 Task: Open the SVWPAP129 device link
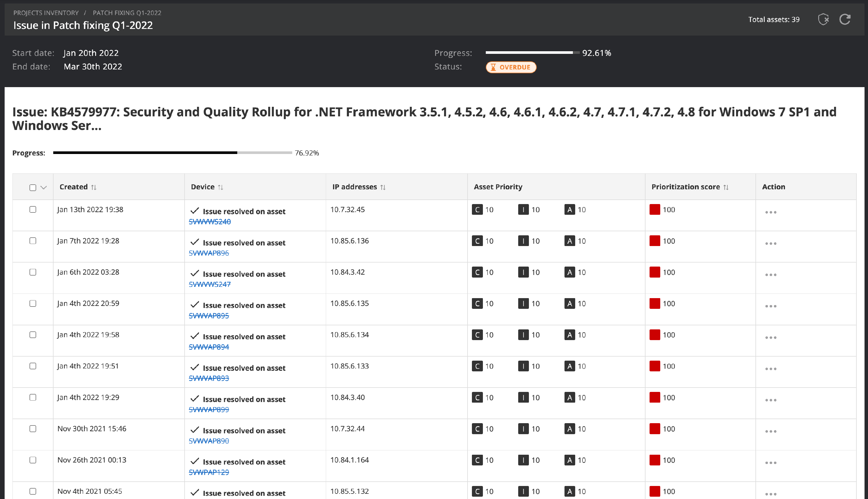point(209,472)
